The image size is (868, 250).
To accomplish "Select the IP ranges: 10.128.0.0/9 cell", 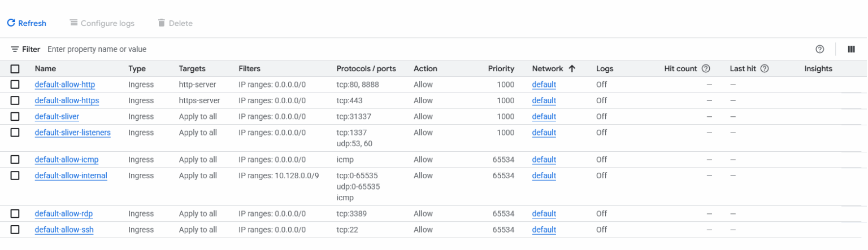I will pyautogui.click(x=279, y=176).
